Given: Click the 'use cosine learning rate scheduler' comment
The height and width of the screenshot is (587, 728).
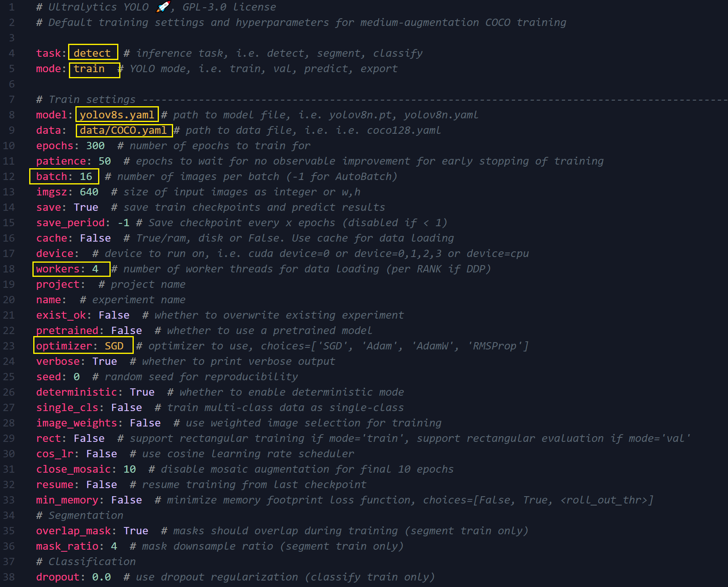Looking at the screenshot, I should click(248, 454).
